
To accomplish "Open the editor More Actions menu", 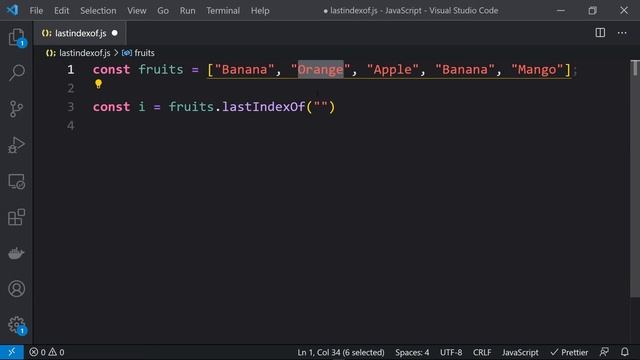I will [622, 33].
